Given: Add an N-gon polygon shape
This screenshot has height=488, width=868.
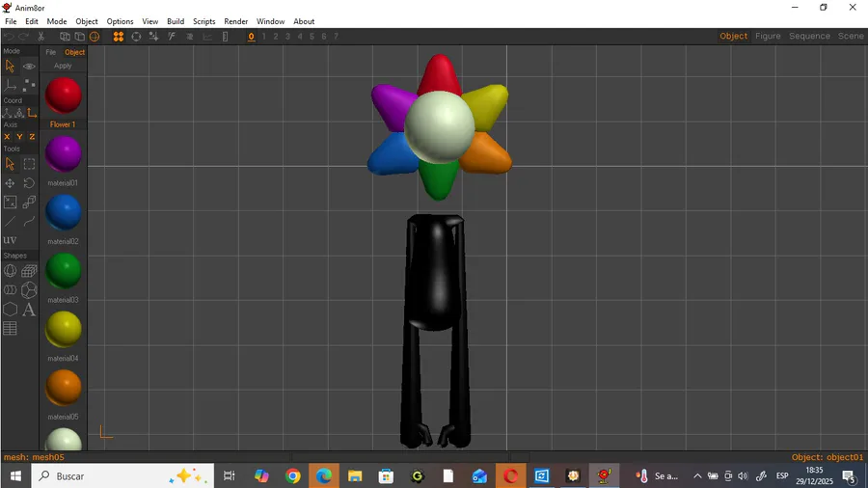Looking at the screenshot, I should click(x=10, y=310).
